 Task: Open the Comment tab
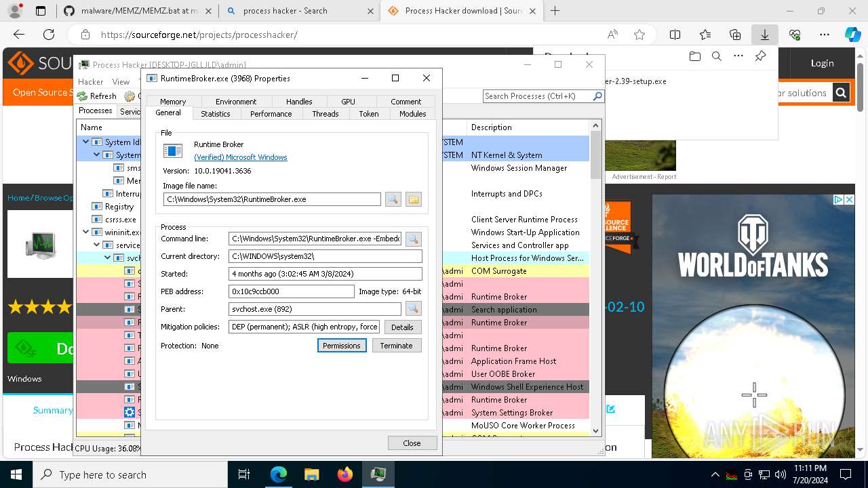coord(406,101)
